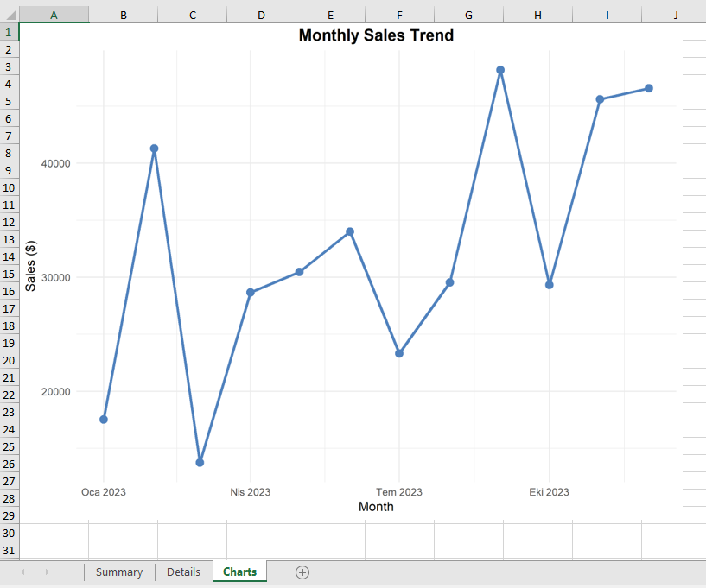Click the highest data point on the line
The image size is (706, 588).
pyautogui.click(x=500, y=70)
